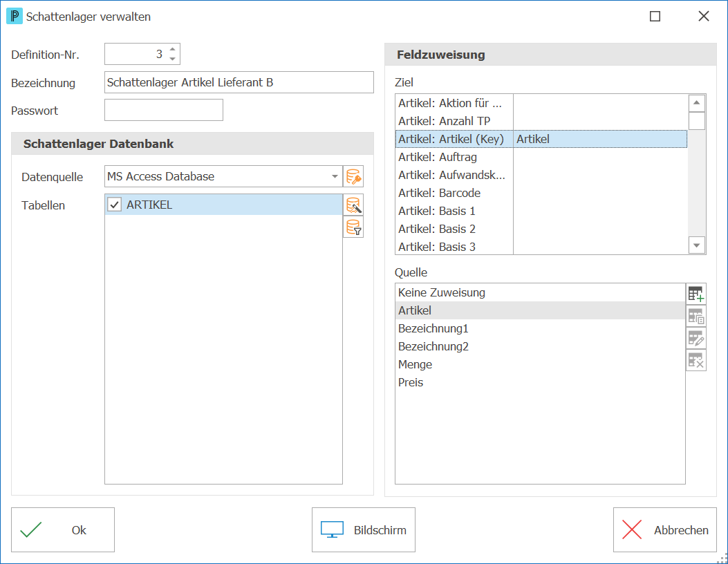The width and height of the screenshot is (728, 564).
Task: Click into the Passwort field
Action: pos(164,110)
